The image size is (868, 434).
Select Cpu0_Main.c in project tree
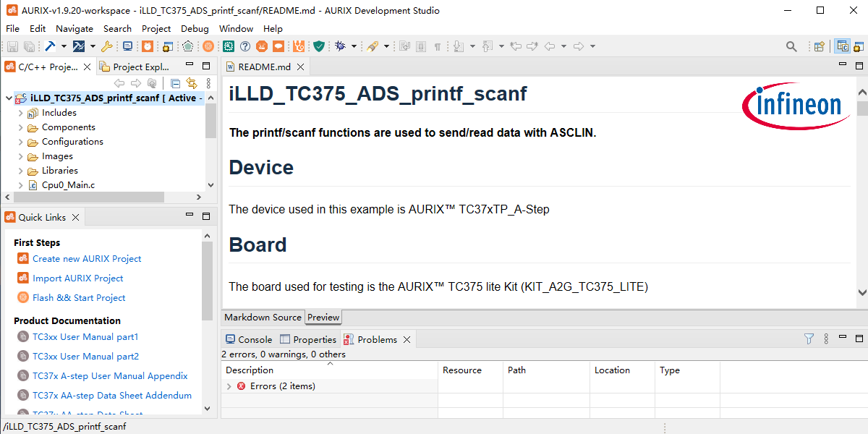click(x=68, y=185)
